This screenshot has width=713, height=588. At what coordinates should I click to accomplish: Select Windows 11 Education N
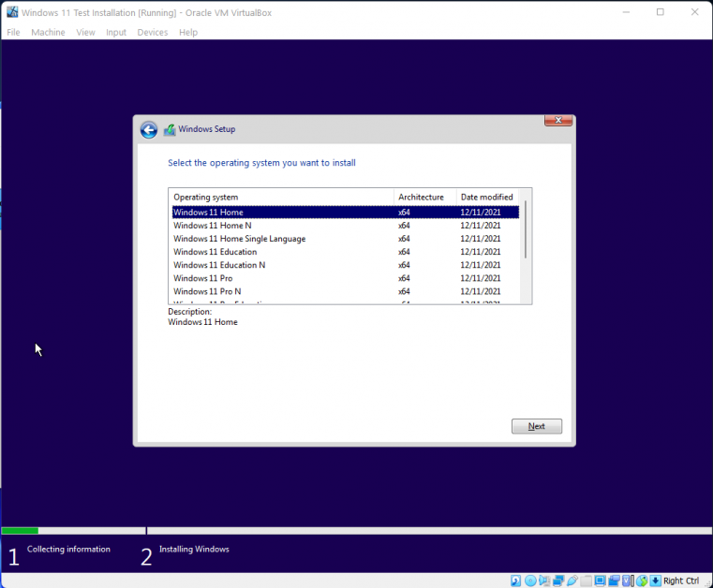(346, 265)
